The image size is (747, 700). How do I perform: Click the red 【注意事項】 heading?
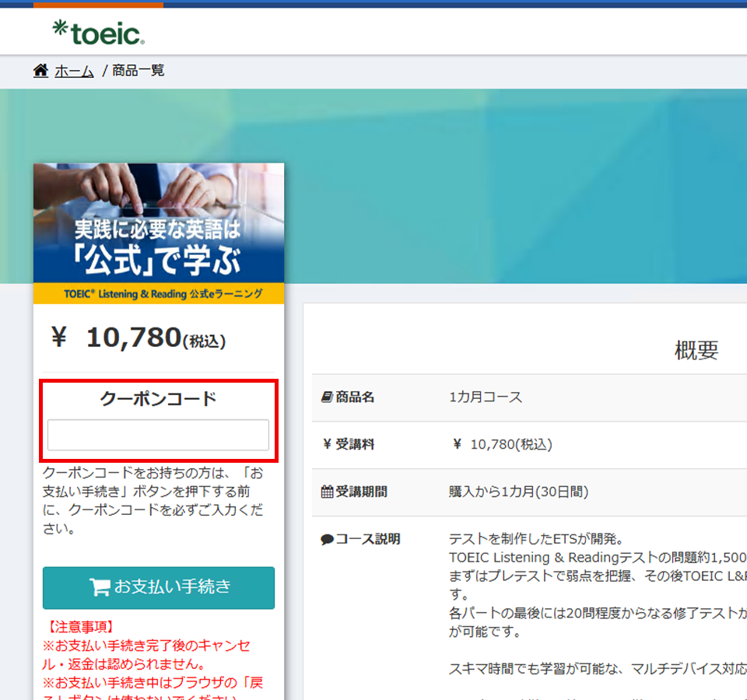click(x=81, y=626)
